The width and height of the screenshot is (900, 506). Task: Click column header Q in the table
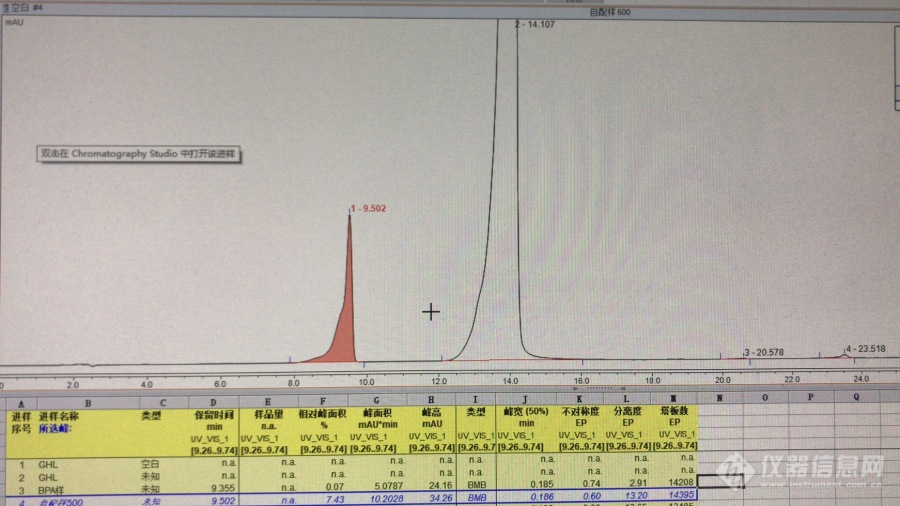(x=855, y=397)
